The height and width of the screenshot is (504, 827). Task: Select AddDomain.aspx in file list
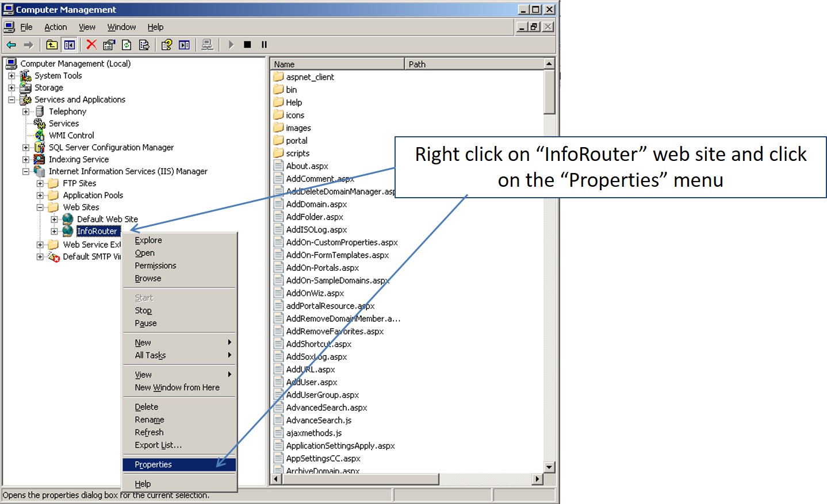316,204
